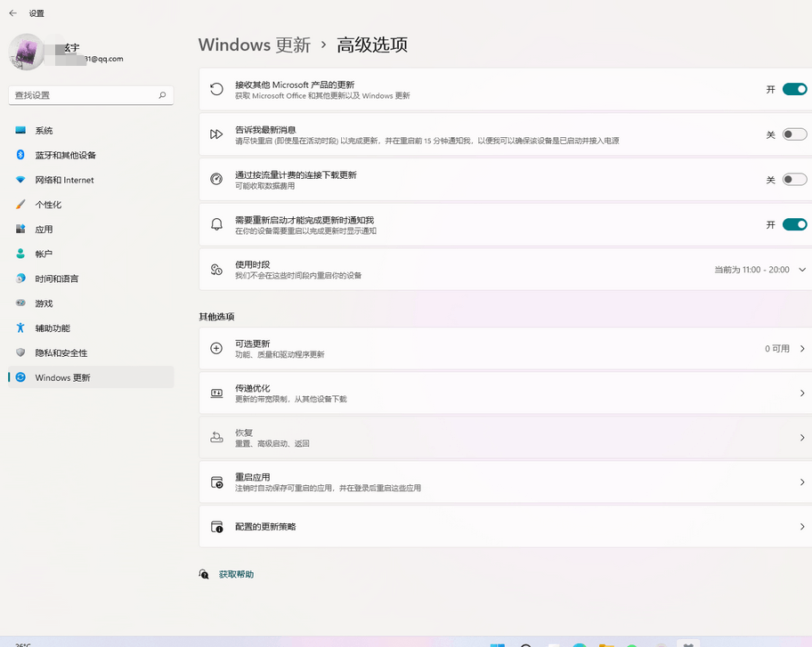This screenshot has width=812, height=647.
Task: Open 传递优化 via its chevron
Action: (802, 393)
